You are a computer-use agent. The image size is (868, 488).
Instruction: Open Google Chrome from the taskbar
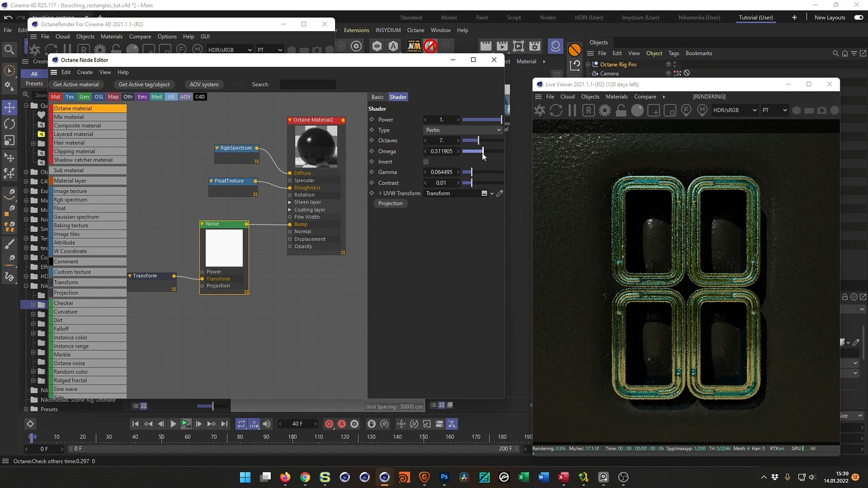point(305,477)
